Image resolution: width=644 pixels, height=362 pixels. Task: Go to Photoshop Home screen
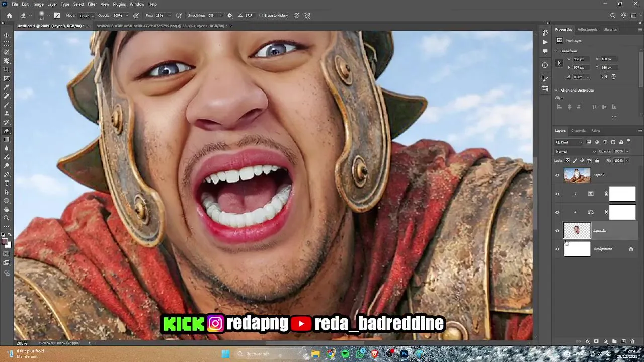point(9,16)
